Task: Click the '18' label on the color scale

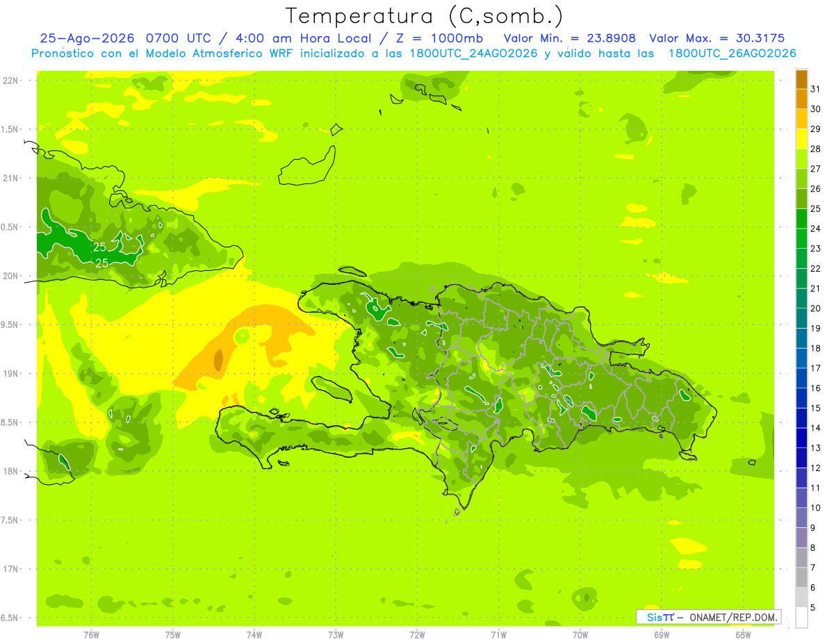Action: (816, 348)
